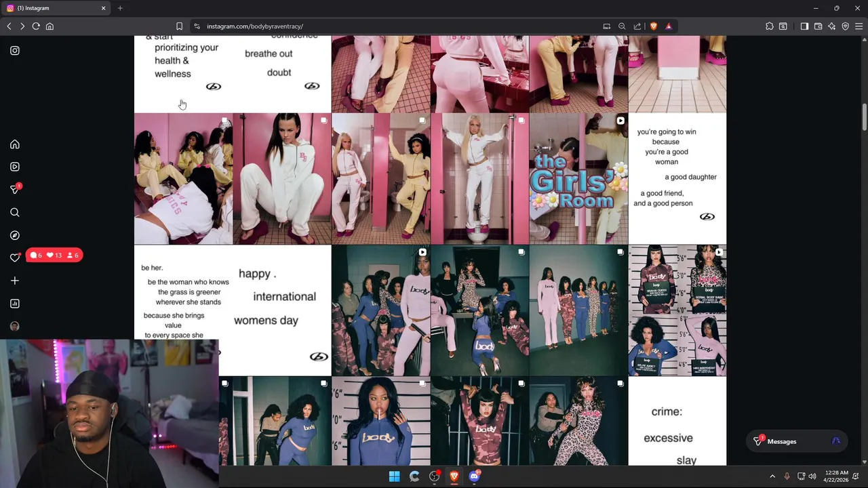Select the Instagram browser tab
Image resolution: width=868 pixels, height=488 pixels.
click(56, 8)
